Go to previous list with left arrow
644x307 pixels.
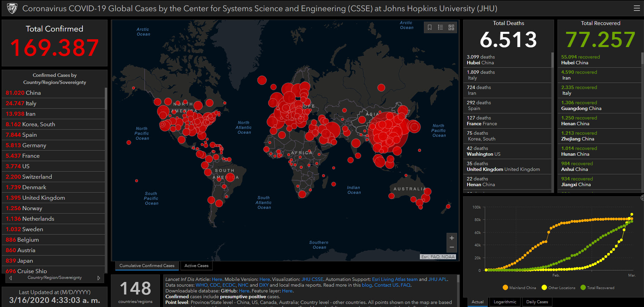(10, 278)
